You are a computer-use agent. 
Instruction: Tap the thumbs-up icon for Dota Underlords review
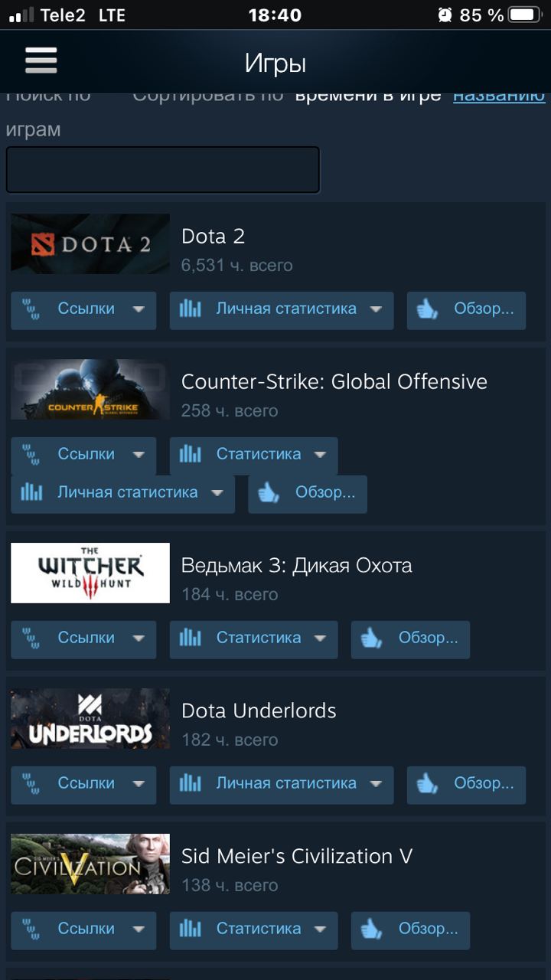tap(427, 784)
